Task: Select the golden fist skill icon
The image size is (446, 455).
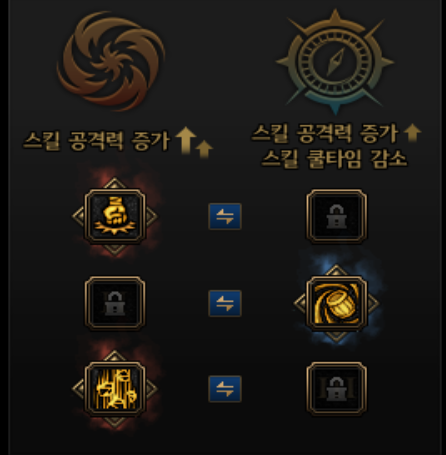Action: [x=115, y=217]
